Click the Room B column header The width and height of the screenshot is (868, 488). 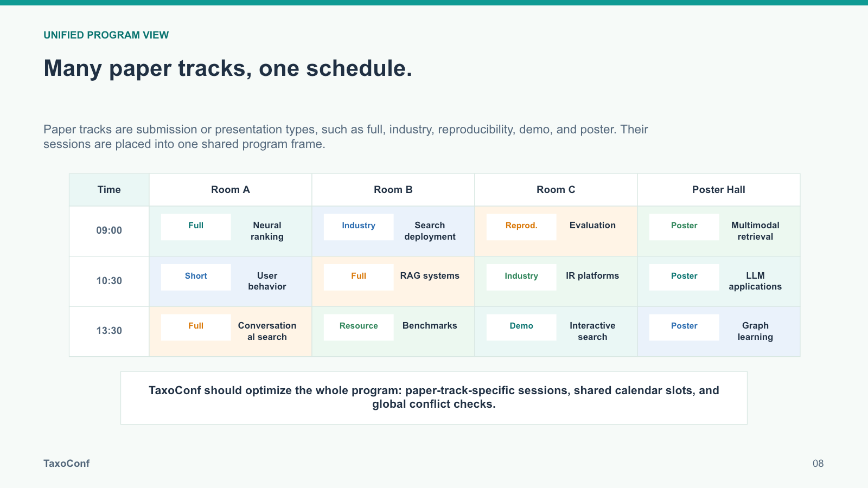pyautogui.click(x=393, y=190)
